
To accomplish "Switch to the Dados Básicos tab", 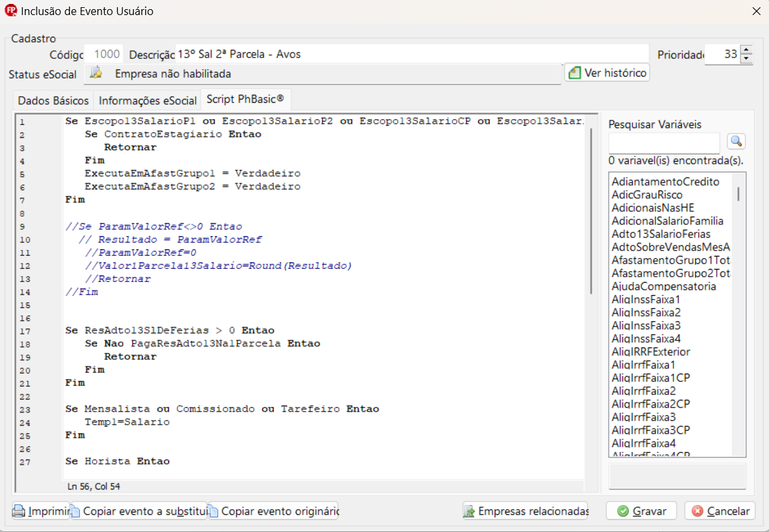I will (x=53, y=101).
